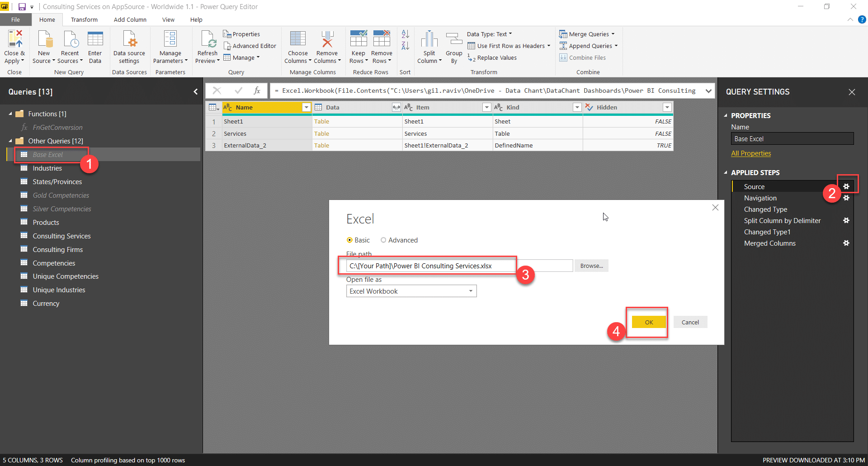Screen dimensions: 868x466
Task: Open the All Properties link
Action: pyautogui.click(x=751, y=153)
